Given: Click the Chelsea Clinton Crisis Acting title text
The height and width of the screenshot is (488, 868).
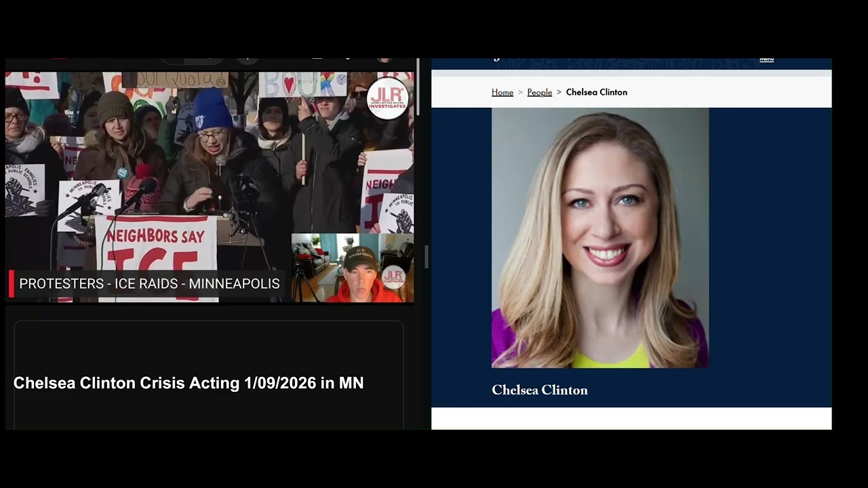Looking at the screenshot, I should coord(189,383).
